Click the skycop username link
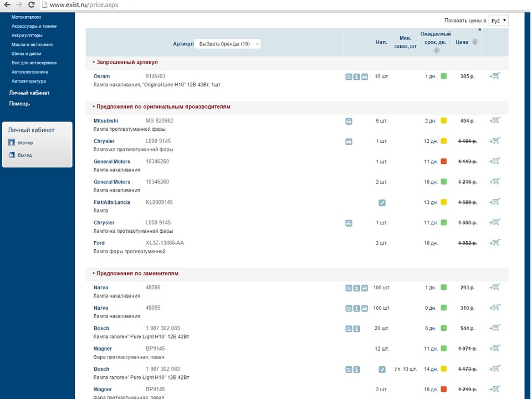The image size is (532, 399). [25, 142]
